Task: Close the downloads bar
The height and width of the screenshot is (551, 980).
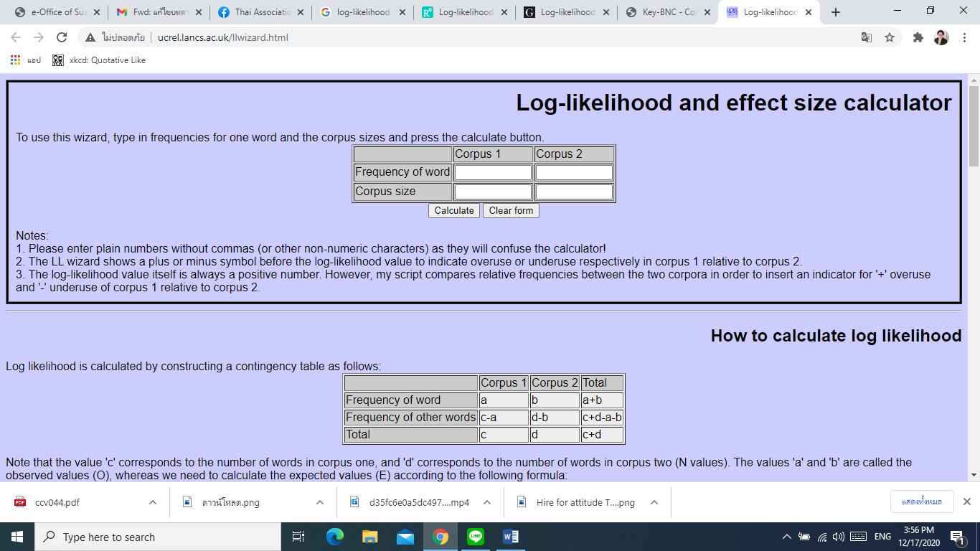Action: [967, 501]
